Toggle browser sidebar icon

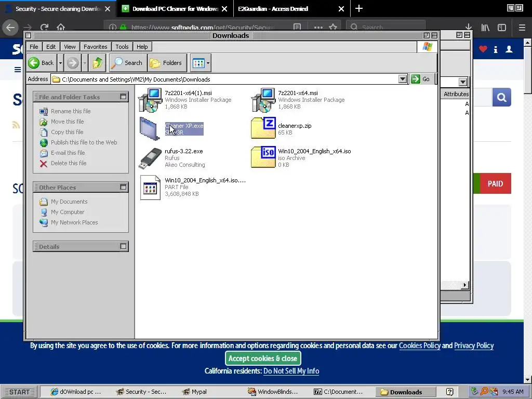[x=502, y=28]
